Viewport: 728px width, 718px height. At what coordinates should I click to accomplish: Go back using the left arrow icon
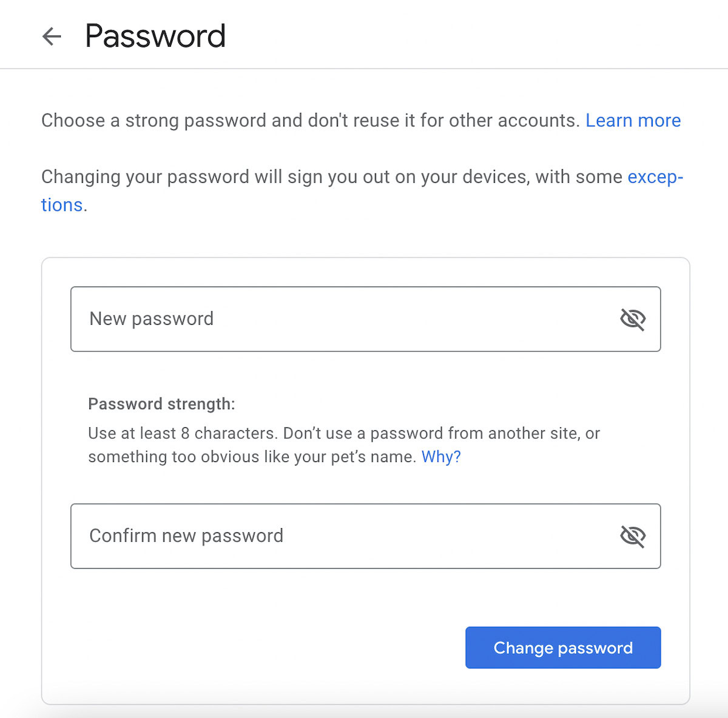click(52, 36)
